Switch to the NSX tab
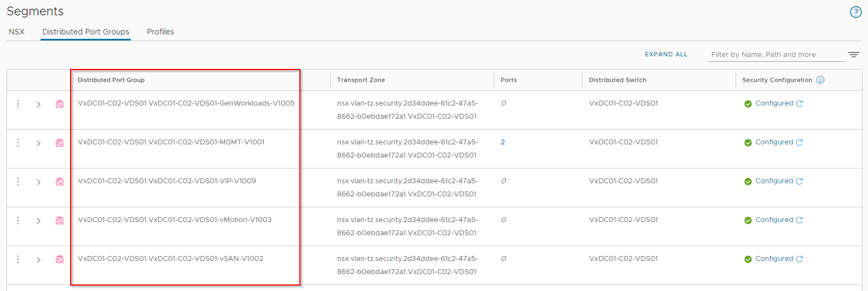This screenshot has width=868, height=291. (x=16, y=32)
